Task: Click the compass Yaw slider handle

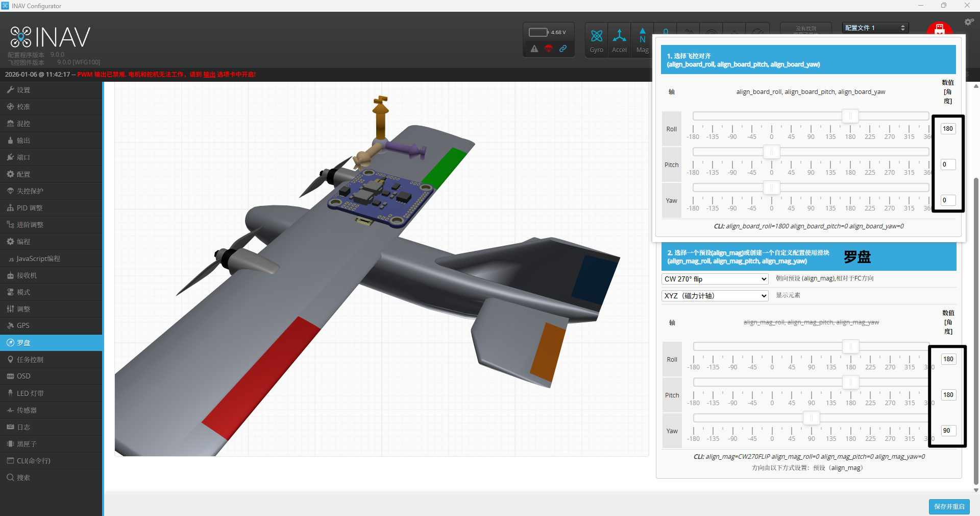Action: [811, 418]
